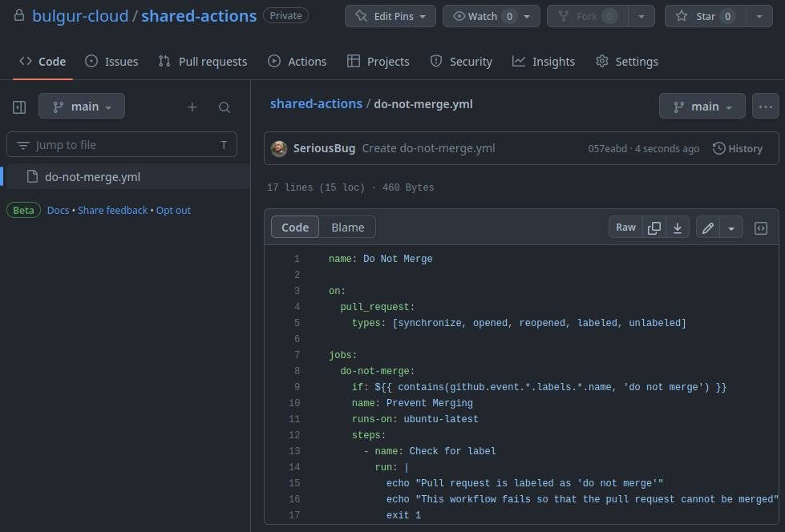785x532 pixels.
Task: Edit file with the pencil icon
Action: click(x=707, y=228)
